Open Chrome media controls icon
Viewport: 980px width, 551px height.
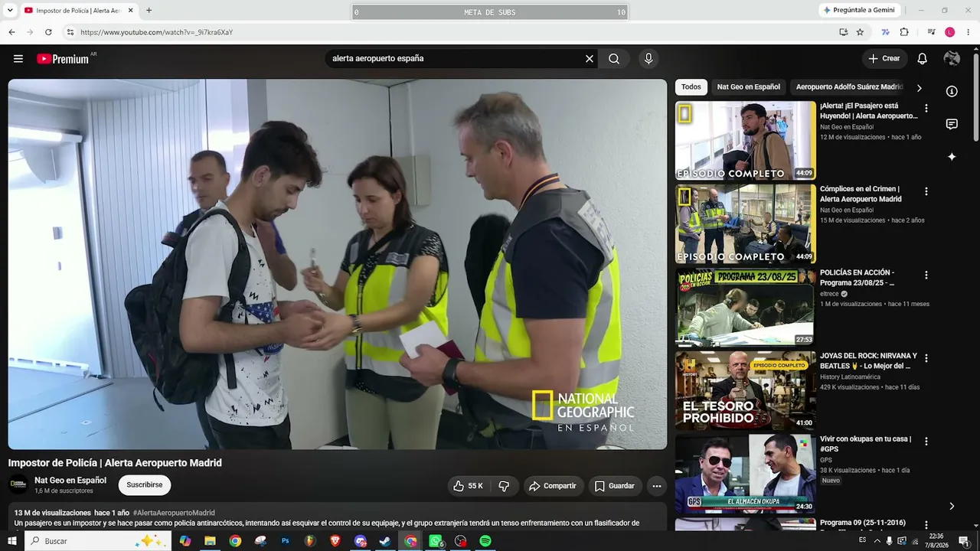coord(931,32)
